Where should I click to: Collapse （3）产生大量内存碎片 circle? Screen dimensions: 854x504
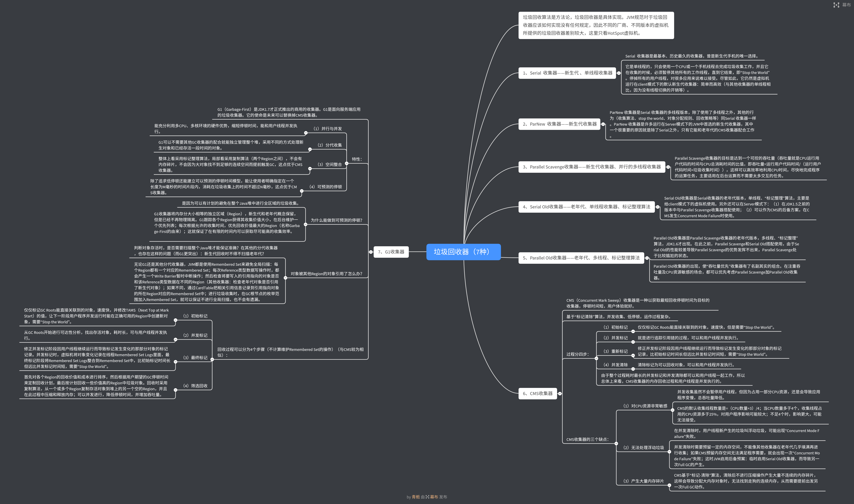pyautogui.click(x=669, y=485)
